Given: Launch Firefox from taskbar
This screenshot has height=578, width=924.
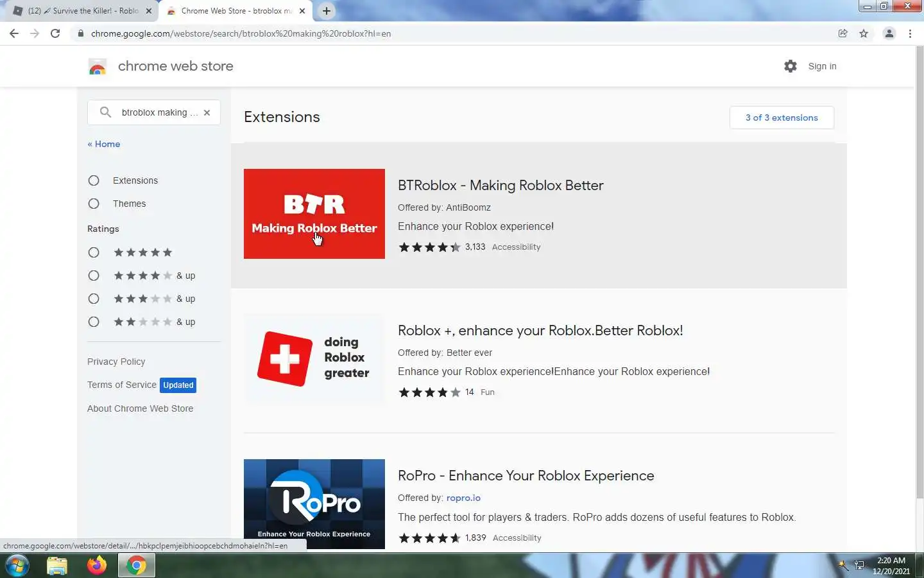Looking at the screenshot, I should tap(97, 566).
